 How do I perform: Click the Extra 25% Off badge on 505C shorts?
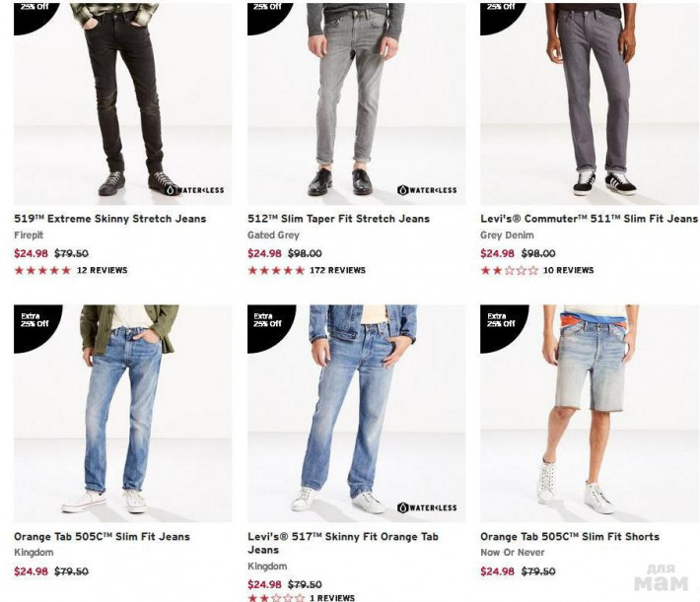pos(500,322)
